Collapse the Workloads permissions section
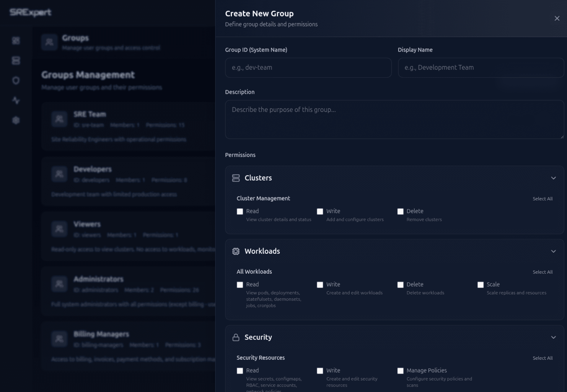Screen dimensions: 567x392 click(x=553, y=251)
